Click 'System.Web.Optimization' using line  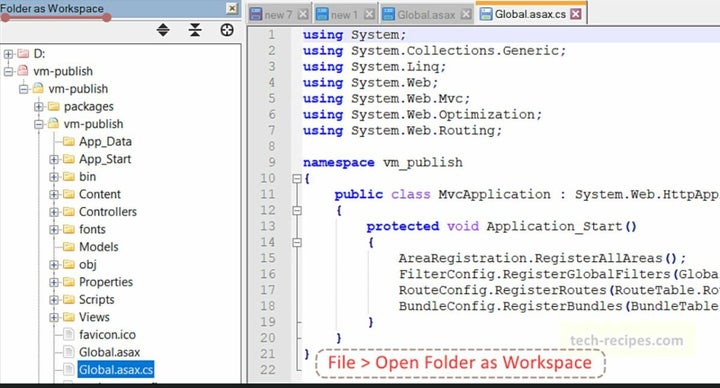tap(422, 114)
